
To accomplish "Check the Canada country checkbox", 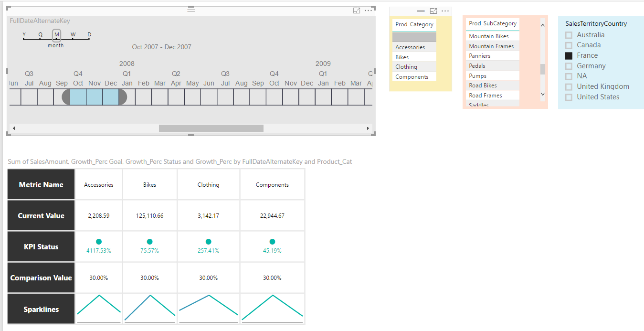I will [569, 45].
